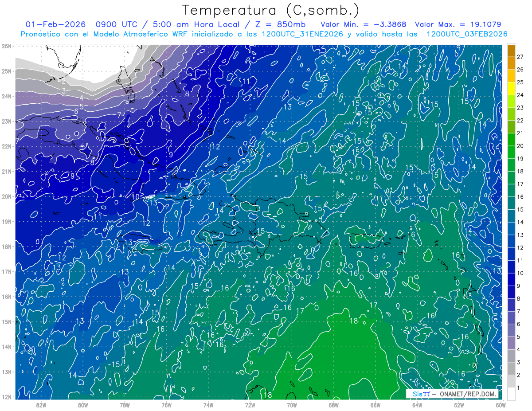
Task: Click the '10' contour label on the map
Action: [136, 196]
